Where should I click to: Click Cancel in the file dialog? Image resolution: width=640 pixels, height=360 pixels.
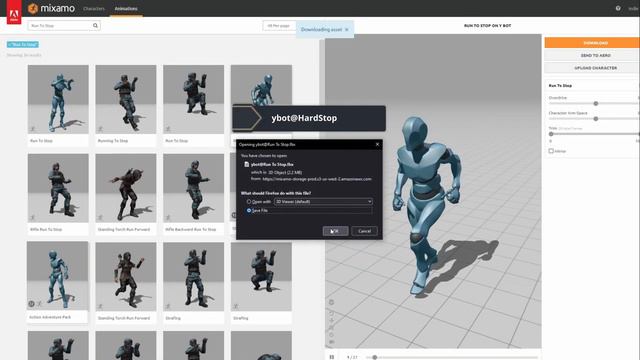click(364, 231)
